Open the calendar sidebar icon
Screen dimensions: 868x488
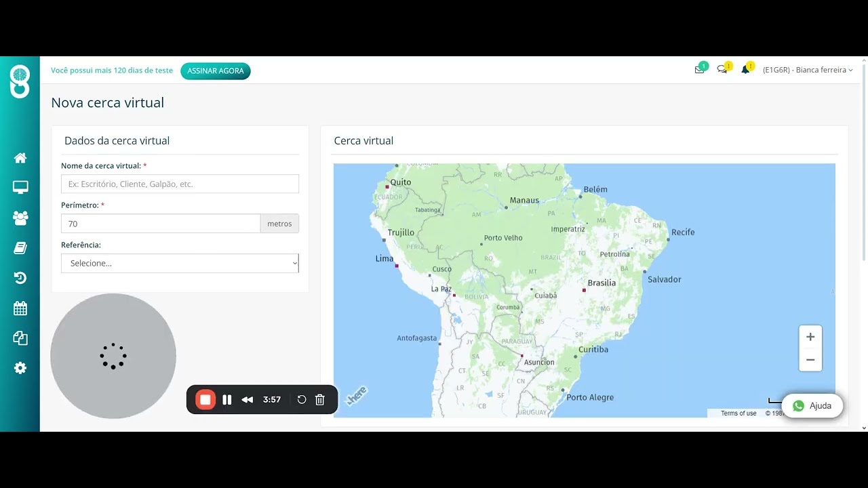(20, 308)
